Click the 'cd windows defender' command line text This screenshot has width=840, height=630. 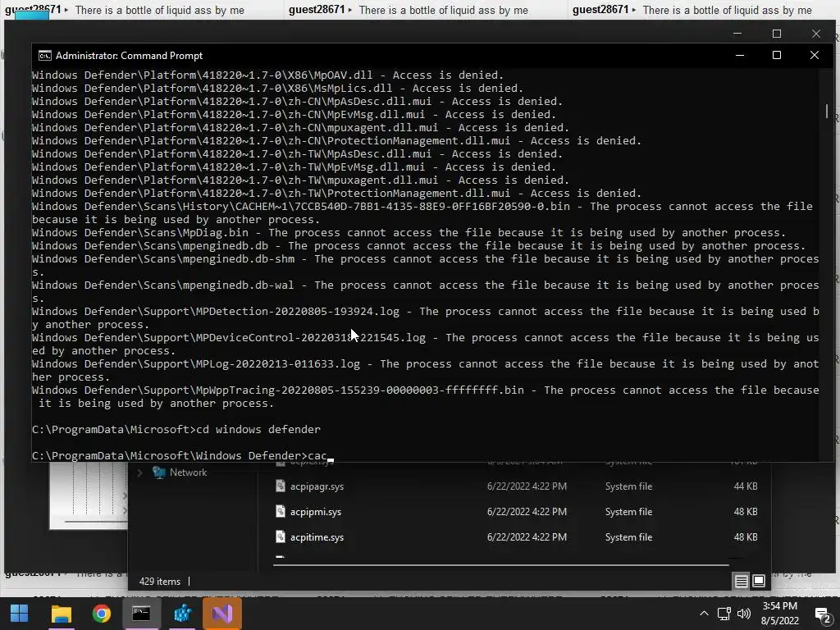click(258, 430)
